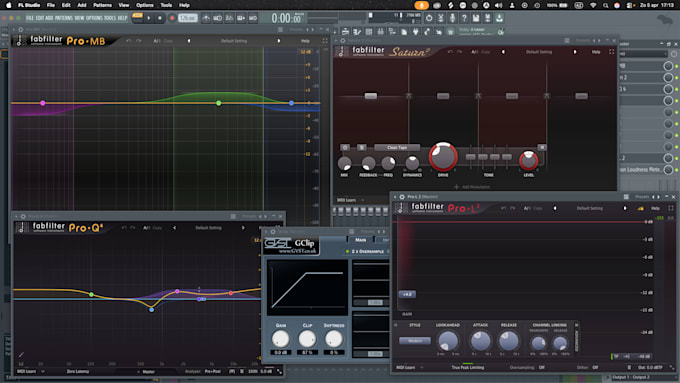Click the loop recording toolbar icon
Viewport: 680px width, 383px height.
coord(253,18)
